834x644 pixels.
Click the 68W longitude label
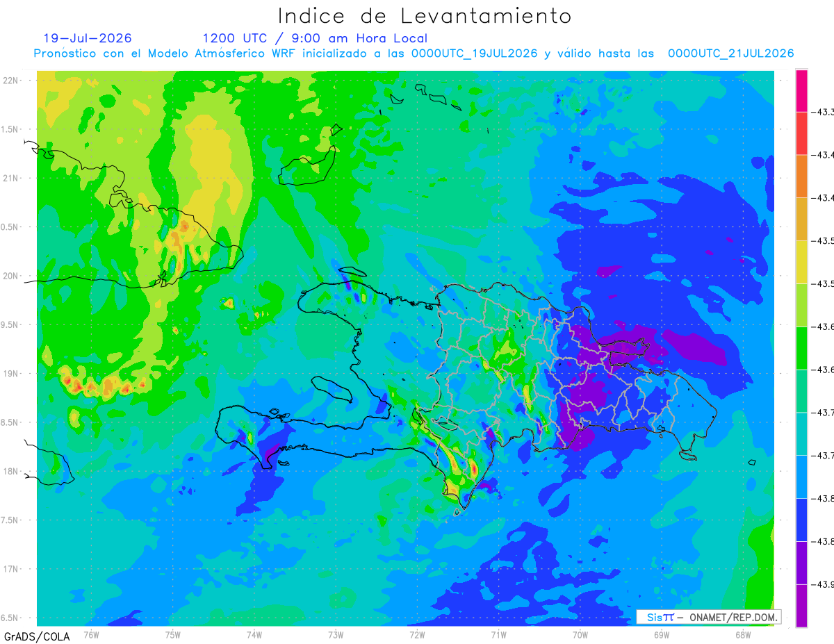click(742, 635)
